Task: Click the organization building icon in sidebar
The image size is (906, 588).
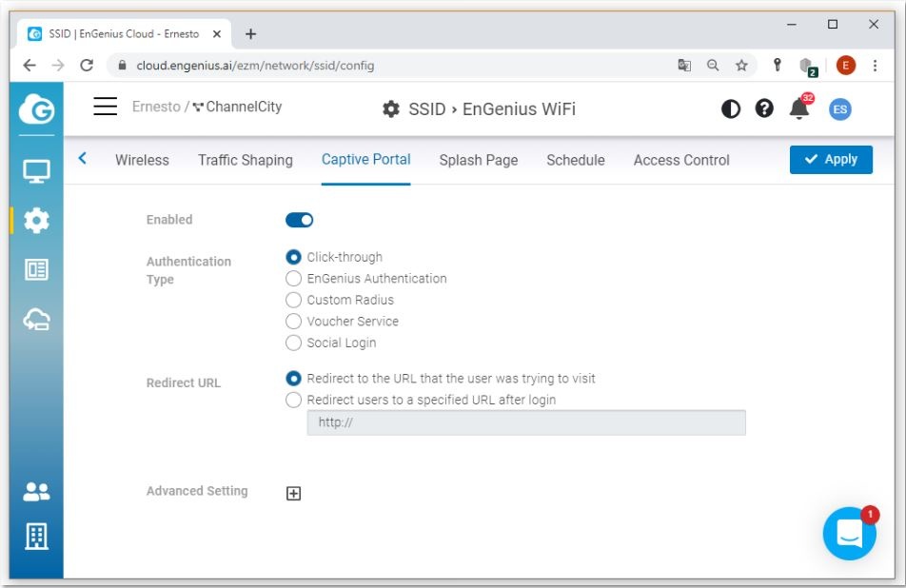Action: click(x=36, y=537)
